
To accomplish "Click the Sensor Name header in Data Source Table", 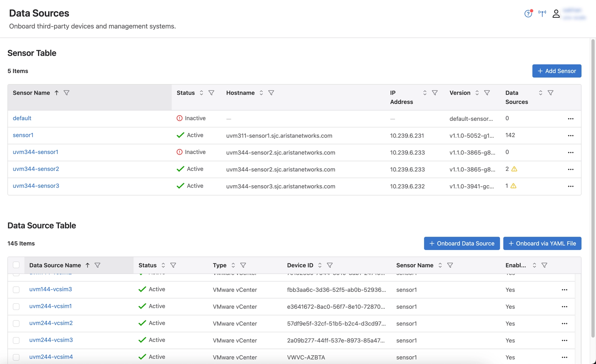I will [x=415, y=265].
